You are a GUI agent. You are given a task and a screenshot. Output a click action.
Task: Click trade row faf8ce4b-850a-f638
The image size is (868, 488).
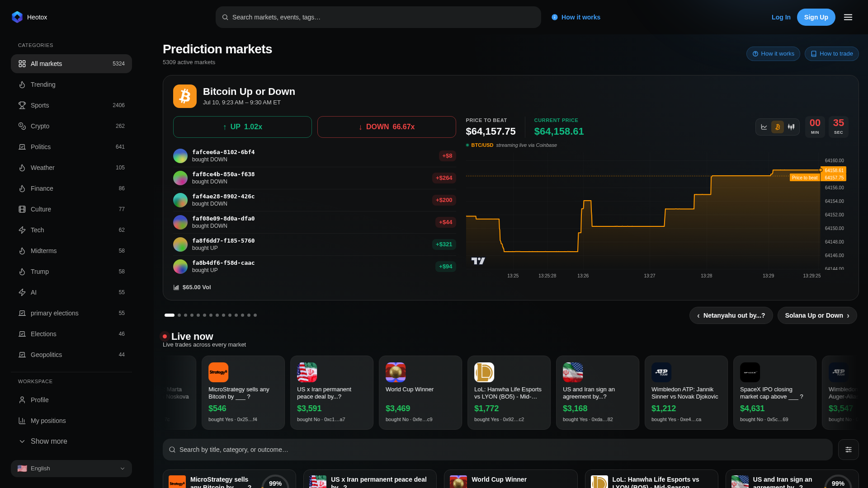(x=314, y=178)
